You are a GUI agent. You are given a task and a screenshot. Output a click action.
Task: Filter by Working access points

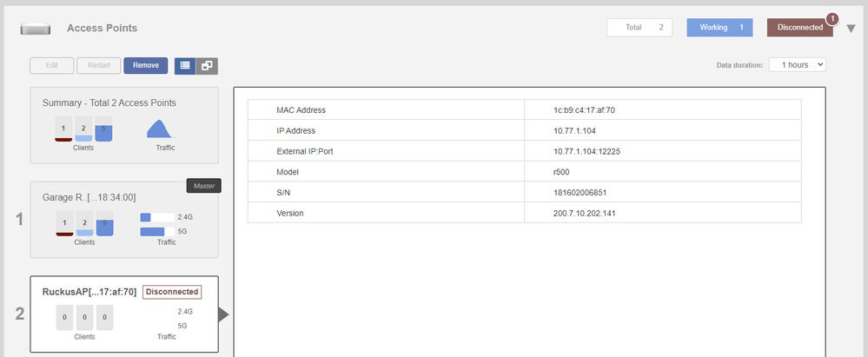tap(720, 27)
